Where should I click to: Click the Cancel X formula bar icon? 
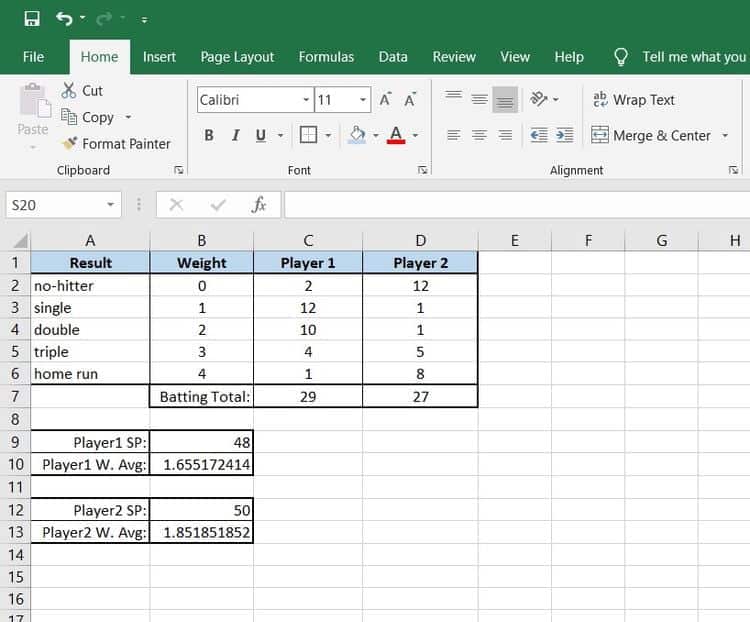(x=176, y=205)
